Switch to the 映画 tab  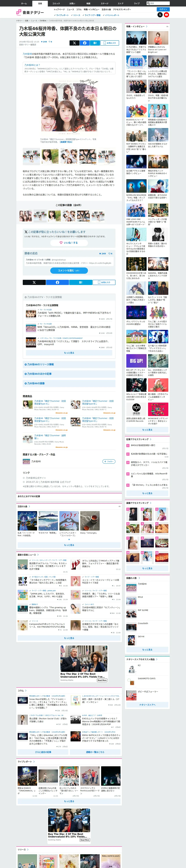click(89, 3)
